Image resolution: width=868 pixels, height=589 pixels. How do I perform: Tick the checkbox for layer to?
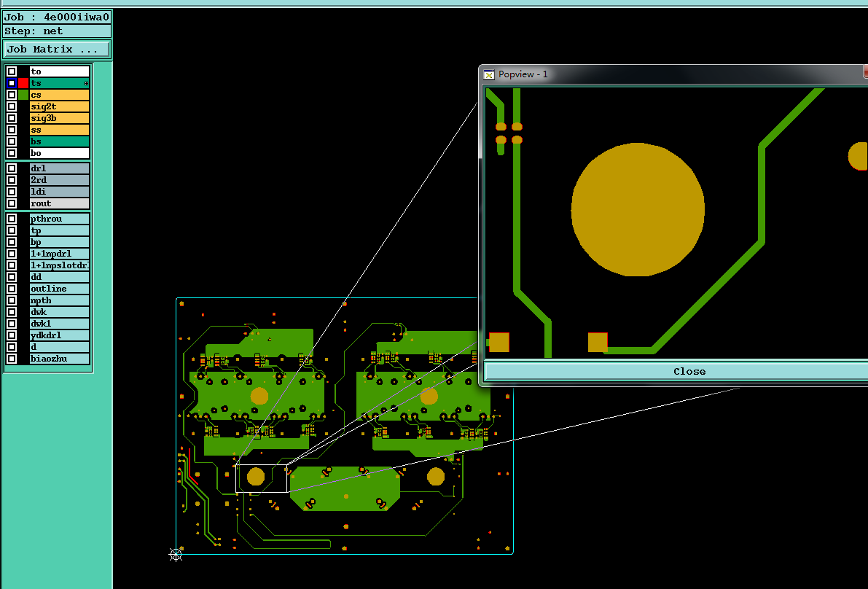coord(12,71)
